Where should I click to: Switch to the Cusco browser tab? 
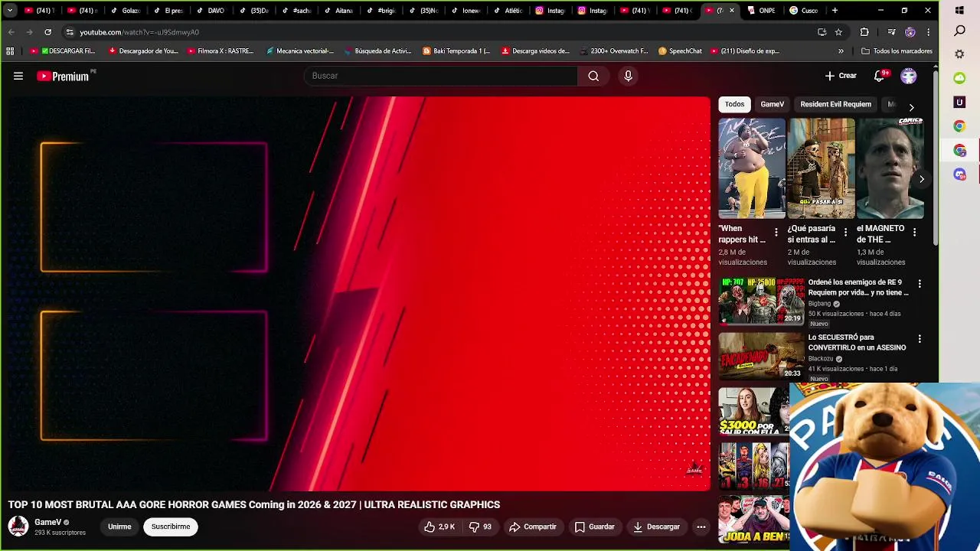tap(803, 11)
